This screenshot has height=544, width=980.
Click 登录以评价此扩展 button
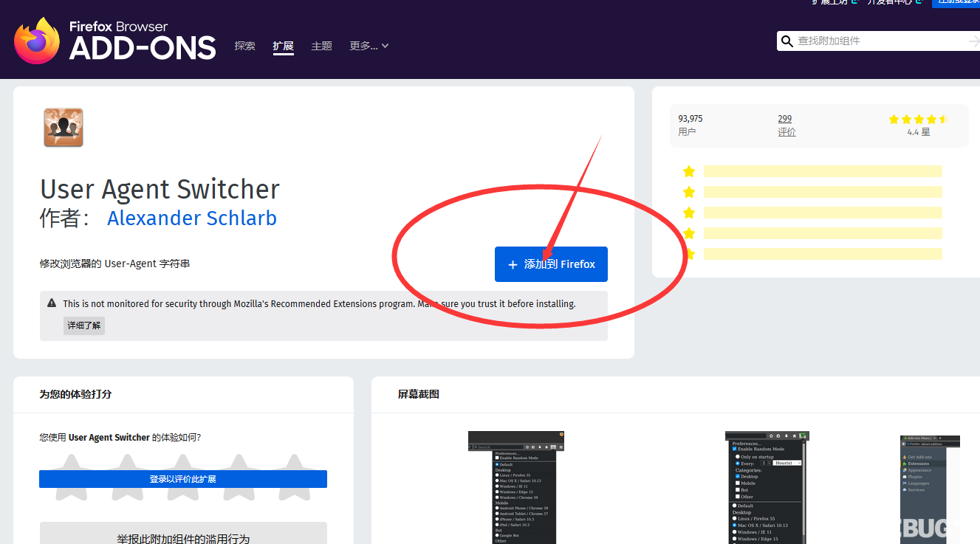pos(183,479)
